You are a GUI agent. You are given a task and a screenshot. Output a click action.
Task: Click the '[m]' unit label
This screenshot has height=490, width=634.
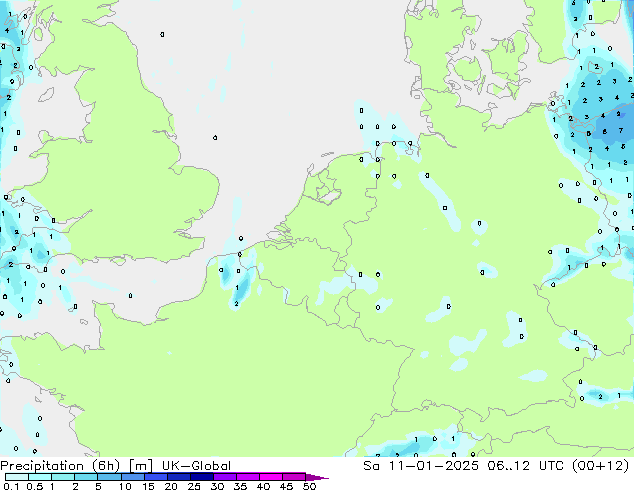click(x=140, y=466)
